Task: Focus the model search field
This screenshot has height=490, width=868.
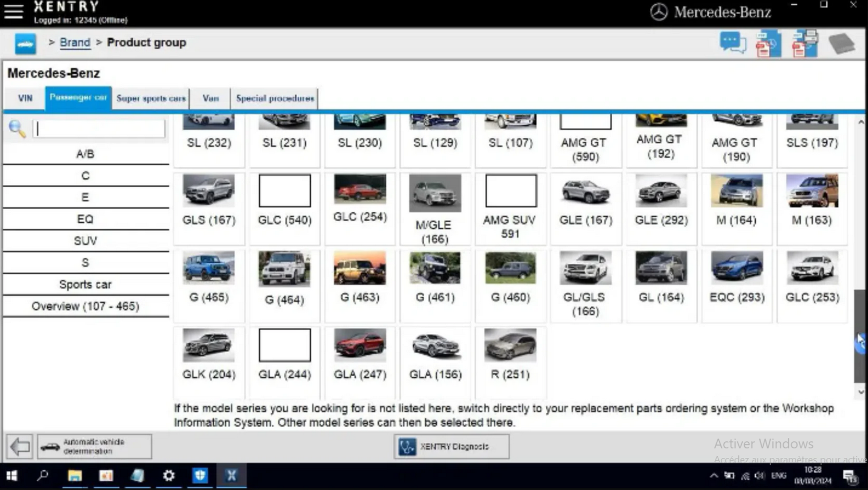Action: [99, 129]
